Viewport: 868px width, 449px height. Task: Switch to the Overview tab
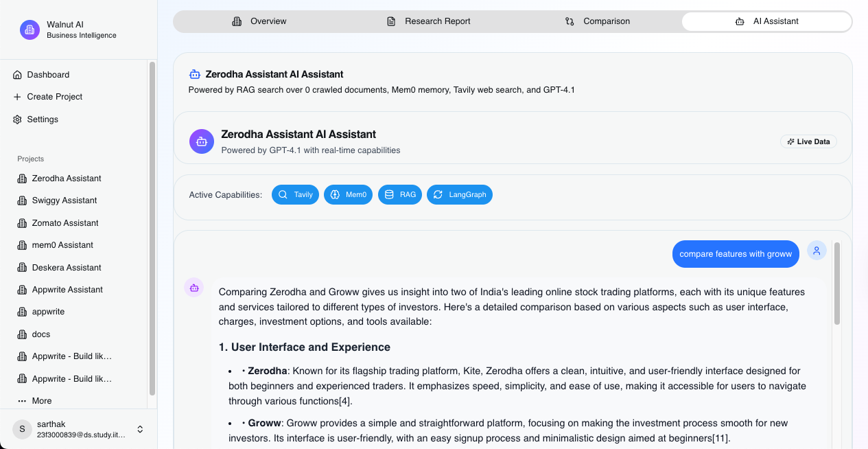(259, 21)
